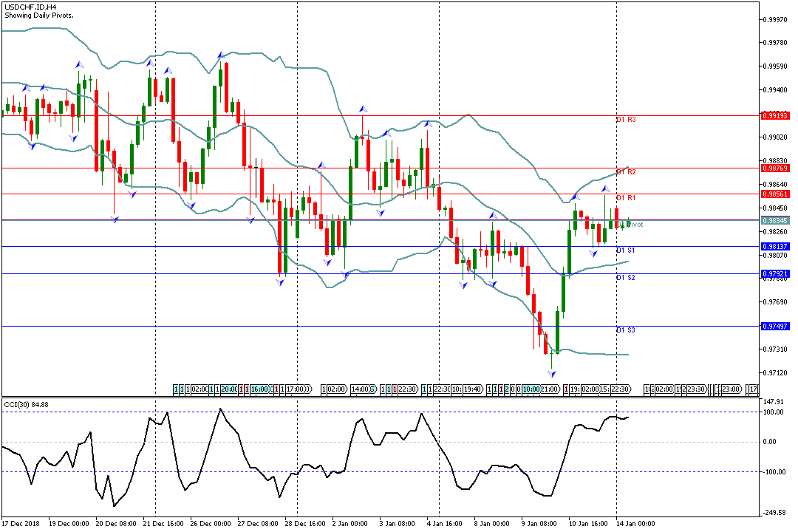The image size is (798, 532).
Task: Click the D1 R1 pivot label
Action: 626,197
